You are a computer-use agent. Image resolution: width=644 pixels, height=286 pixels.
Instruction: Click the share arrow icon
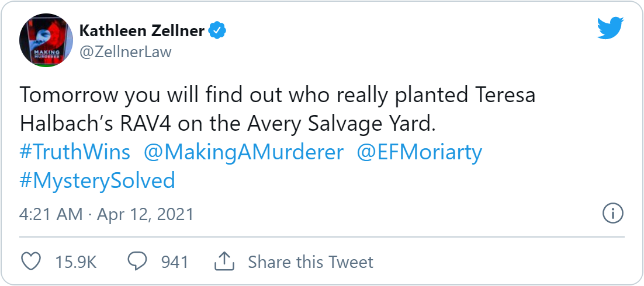point(224,261)
